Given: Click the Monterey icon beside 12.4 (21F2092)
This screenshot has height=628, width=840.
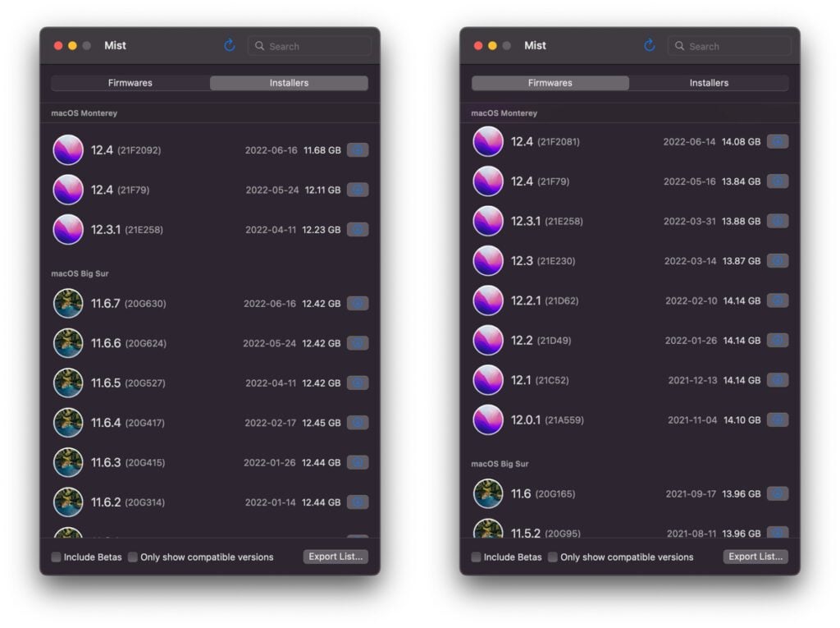Looking at the screenshot, I should click(x=68, y=150).
